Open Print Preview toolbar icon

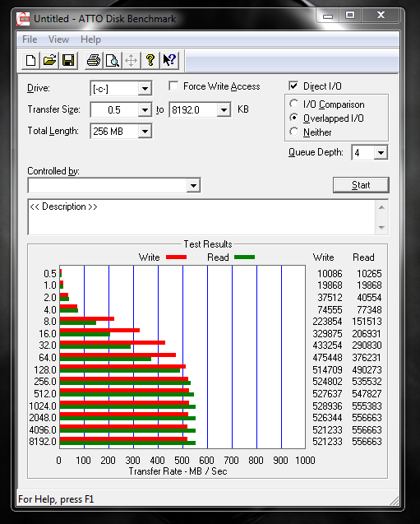(113, 61)
